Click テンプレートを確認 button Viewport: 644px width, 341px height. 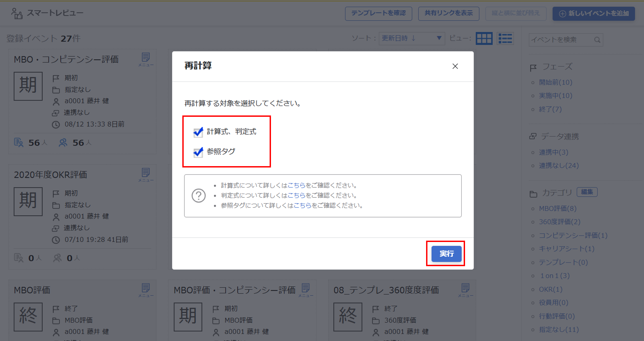(378, 13)
